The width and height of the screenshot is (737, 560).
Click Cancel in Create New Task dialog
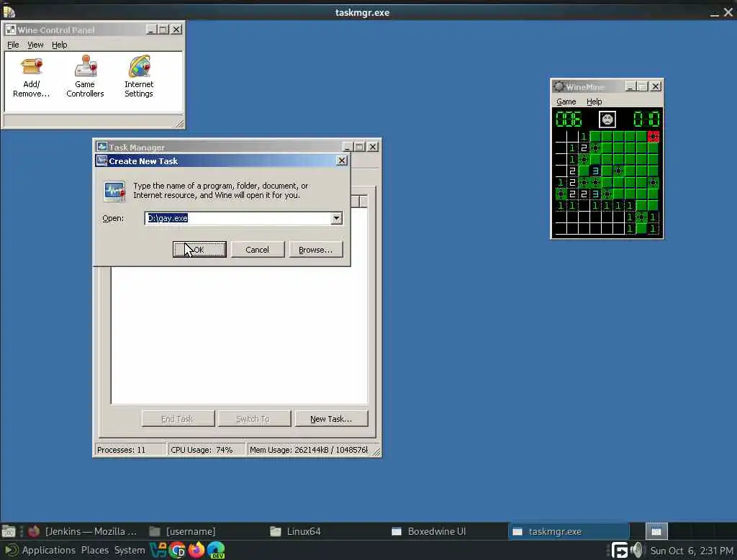click(x=257, y=250)
